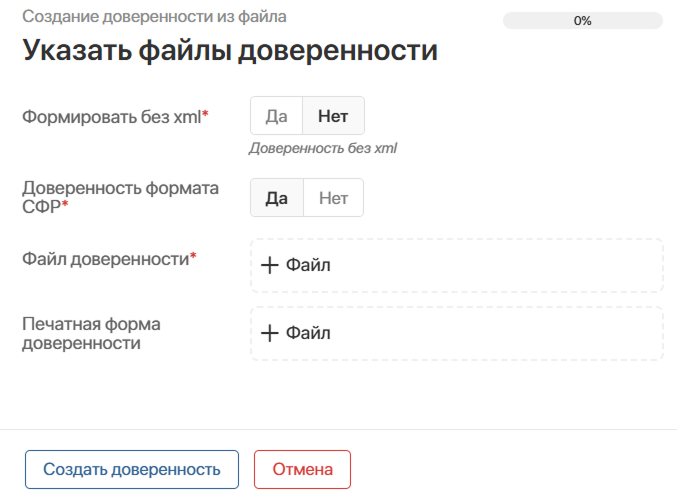The image size is (677, 497).
Task: Click the heading Указать файлы доверенности
Action: coord(230,51)
